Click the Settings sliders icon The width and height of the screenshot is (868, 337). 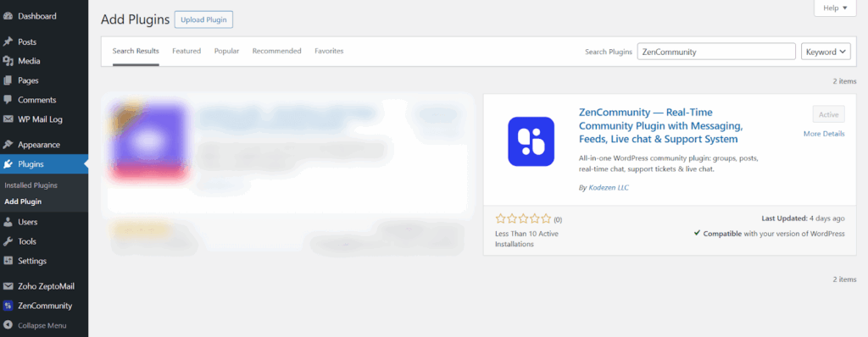(x=8, y=261)
